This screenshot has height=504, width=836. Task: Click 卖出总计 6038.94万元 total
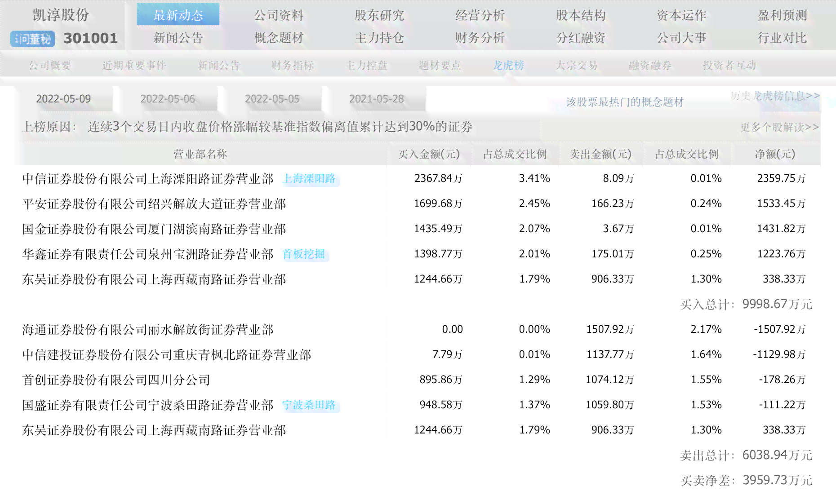(x=747, y=455)
